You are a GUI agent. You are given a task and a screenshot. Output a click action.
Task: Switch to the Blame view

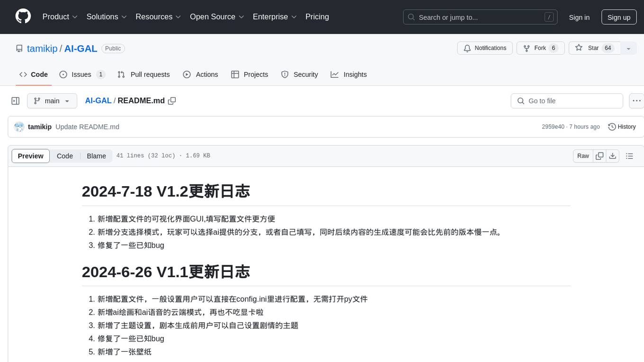click(96, 156)
